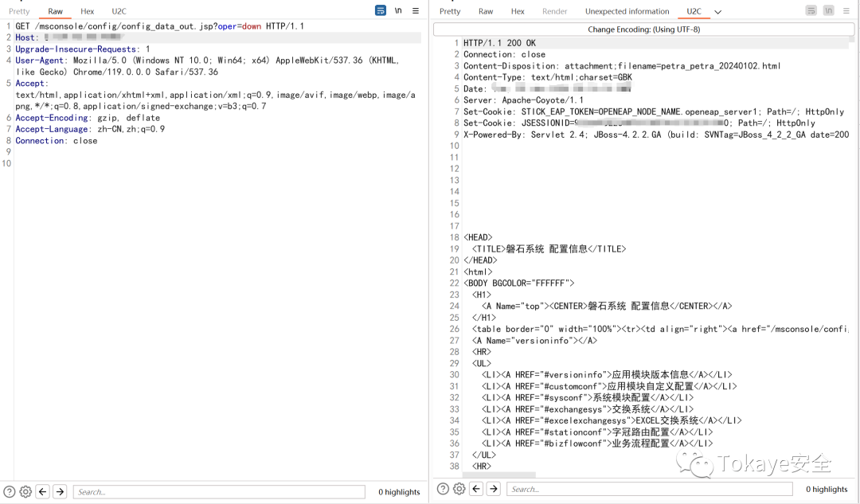The height and width of the screenshot is (504, 860).
Task: Click the Accept-Language header line
Action: click(90, 130)
